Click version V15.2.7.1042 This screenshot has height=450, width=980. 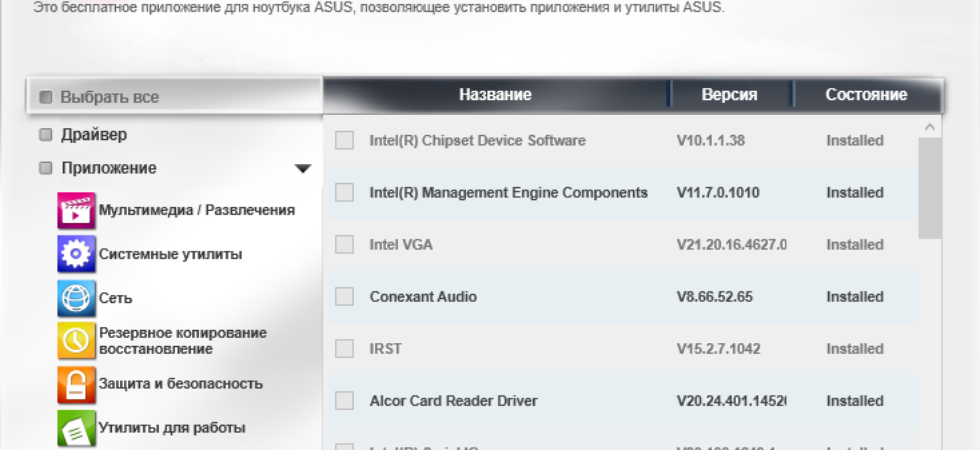click(x=718, y=349)
